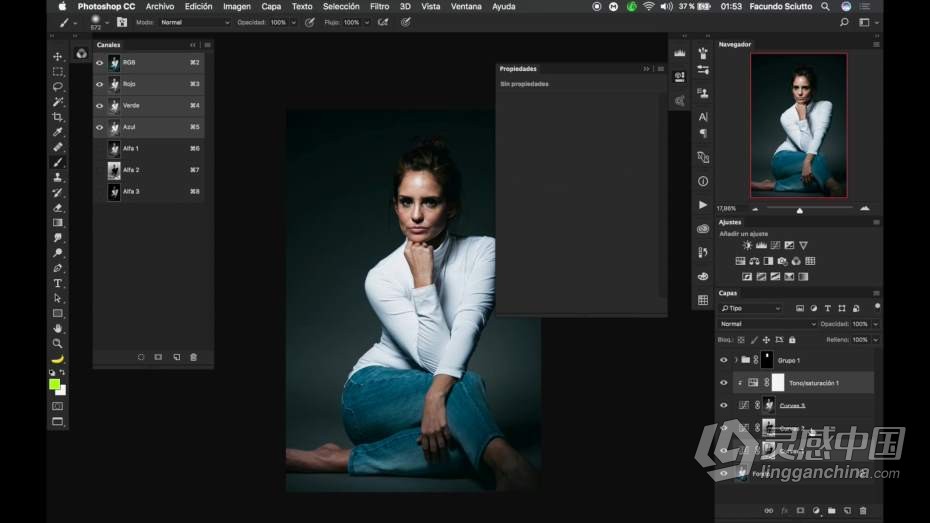930x523 pixels.
Task: Expand the Grupo 1 layer group
Action: [736, 360]
